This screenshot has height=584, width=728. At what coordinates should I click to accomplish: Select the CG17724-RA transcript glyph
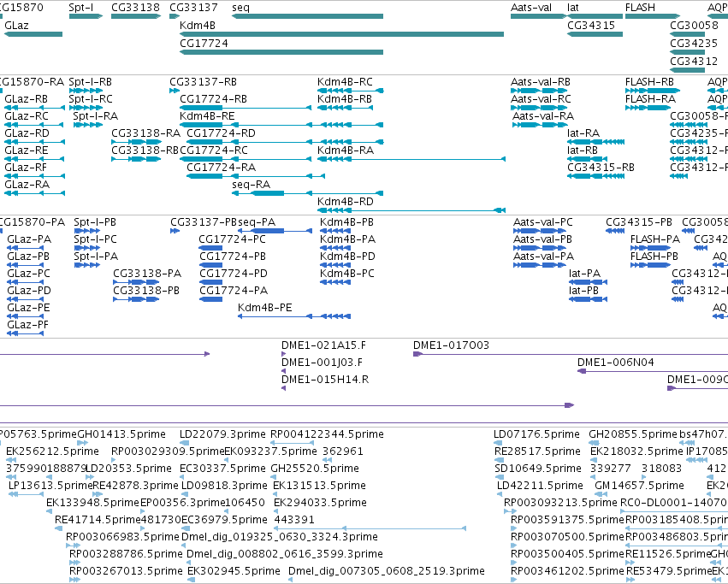tap(256, 176)
